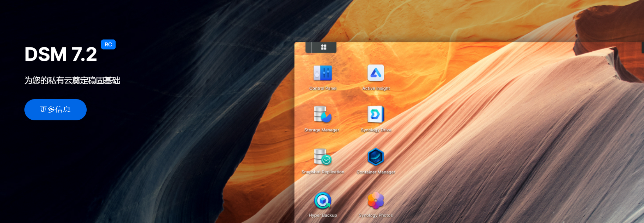
Task: Click the 'Active Insight' text label
Action: (x=376, y=88)
